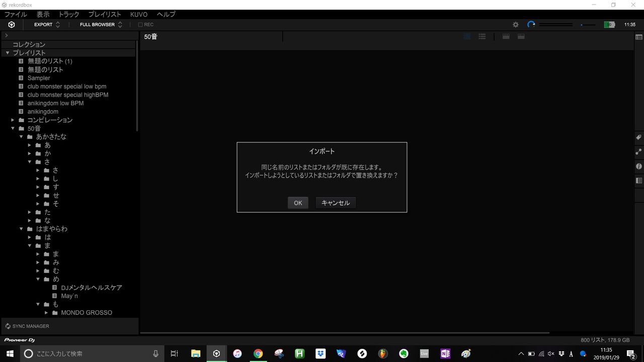Screen dimensions: 644x362
Task: Collapse the はまやらわ folder
Action: pos(21,229)
